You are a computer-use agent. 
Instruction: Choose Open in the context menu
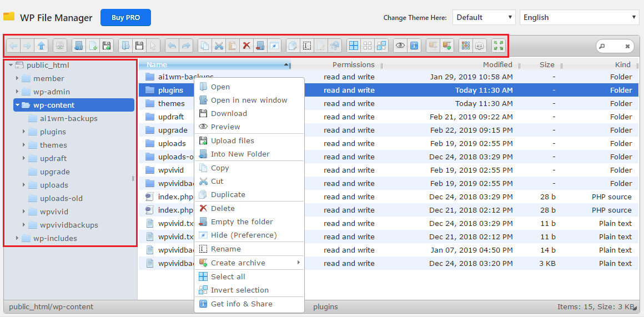(249, 87)
